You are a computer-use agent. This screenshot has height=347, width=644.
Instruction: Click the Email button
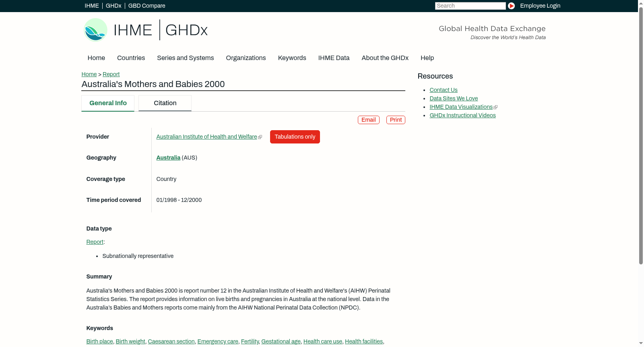(369, 120)
